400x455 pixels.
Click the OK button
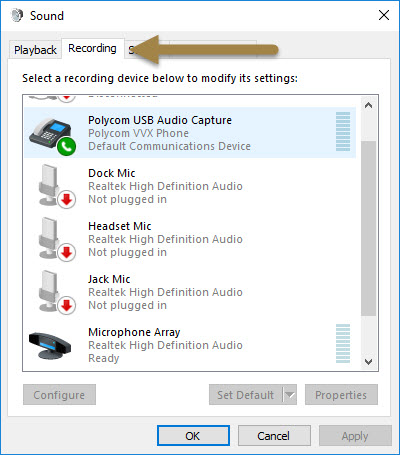193,436
